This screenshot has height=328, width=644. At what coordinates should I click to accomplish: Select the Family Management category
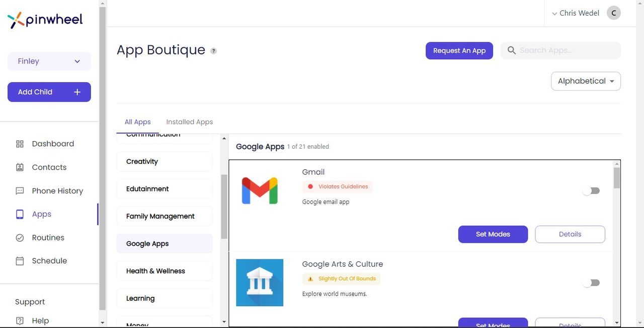(165, 216)
